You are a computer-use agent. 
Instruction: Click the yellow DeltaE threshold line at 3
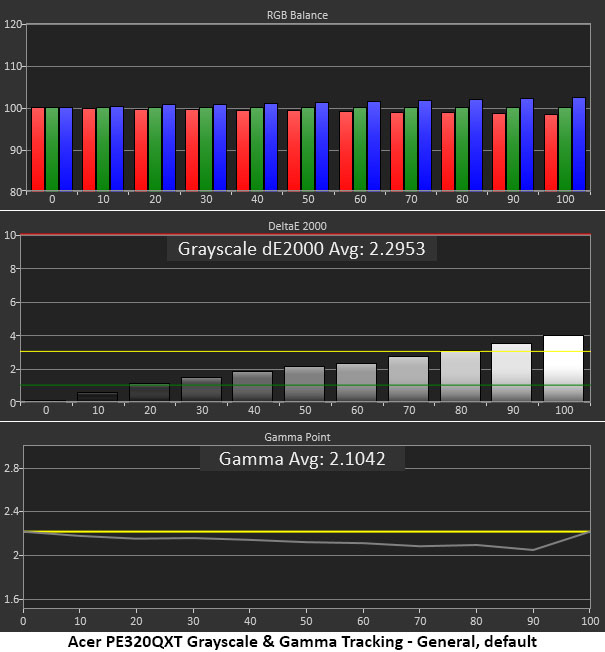tap(305, 352)
